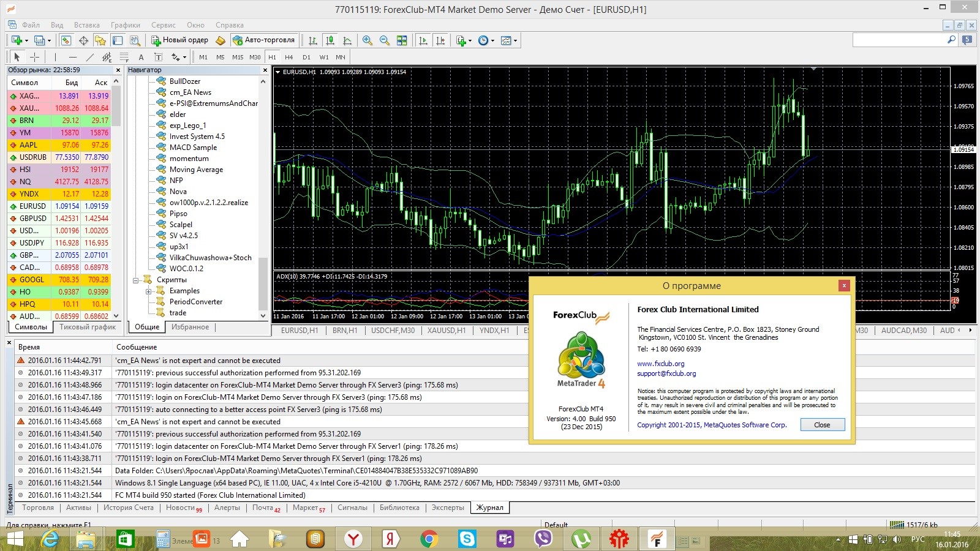Viewport: 980px width, 551px height.
Task: Select MACD Sample expert in Navigator
Action: pyautogui.click(x=193, y=148)
